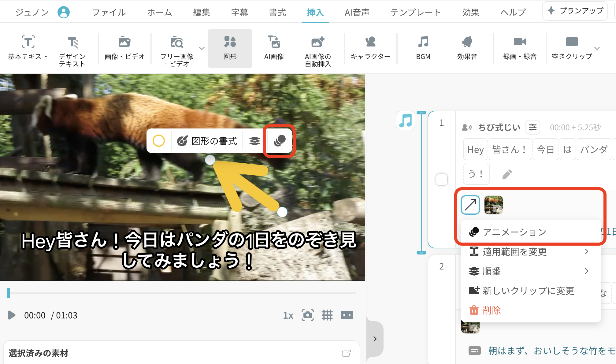
Task: Open the AI画像 generator
Action: tap(274, 48)
